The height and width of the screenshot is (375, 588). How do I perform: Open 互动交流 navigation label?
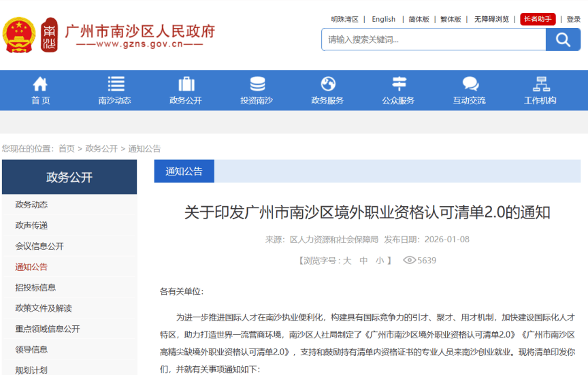(469, 101)
